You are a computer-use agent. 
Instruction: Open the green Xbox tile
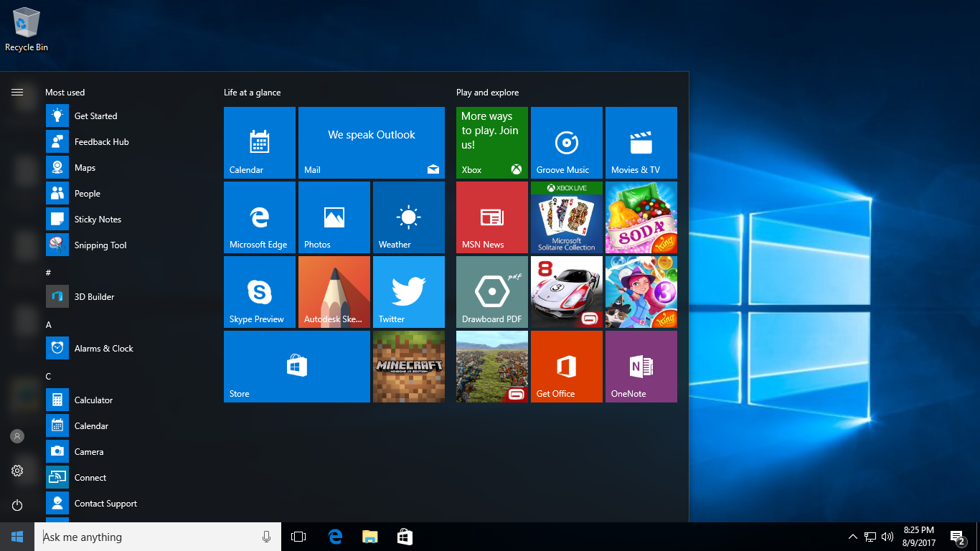(492, 143)
